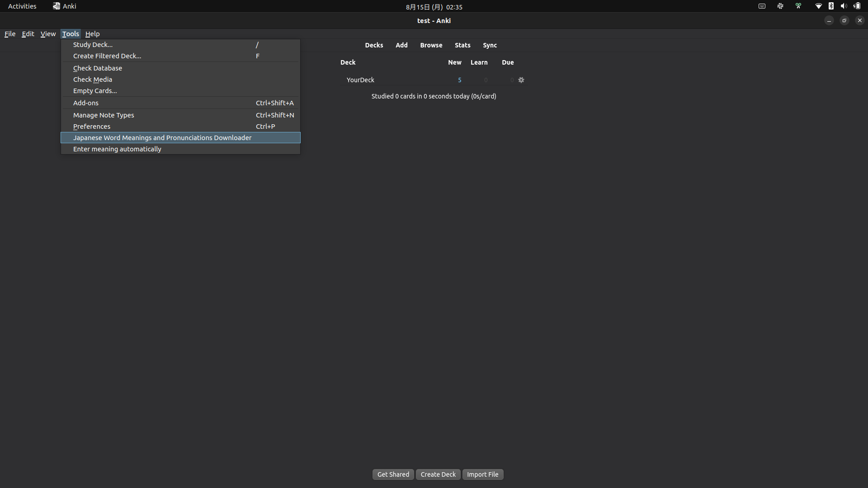Open the File menu
The width and height of the screenshot is (868, 488).
coord(10,34)
